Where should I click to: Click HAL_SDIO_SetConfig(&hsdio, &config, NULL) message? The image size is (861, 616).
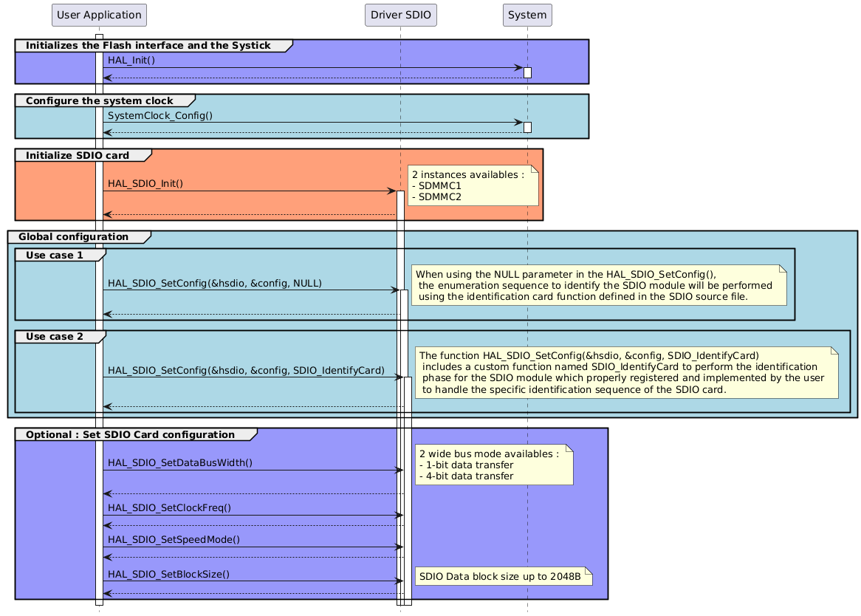coord(215,284)
